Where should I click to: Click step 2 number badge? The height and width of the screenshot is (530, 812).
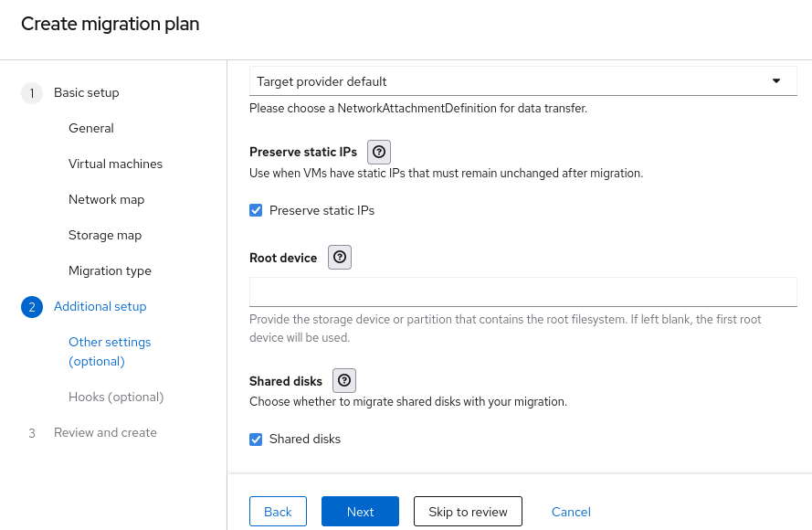click(x=32, y=307)
